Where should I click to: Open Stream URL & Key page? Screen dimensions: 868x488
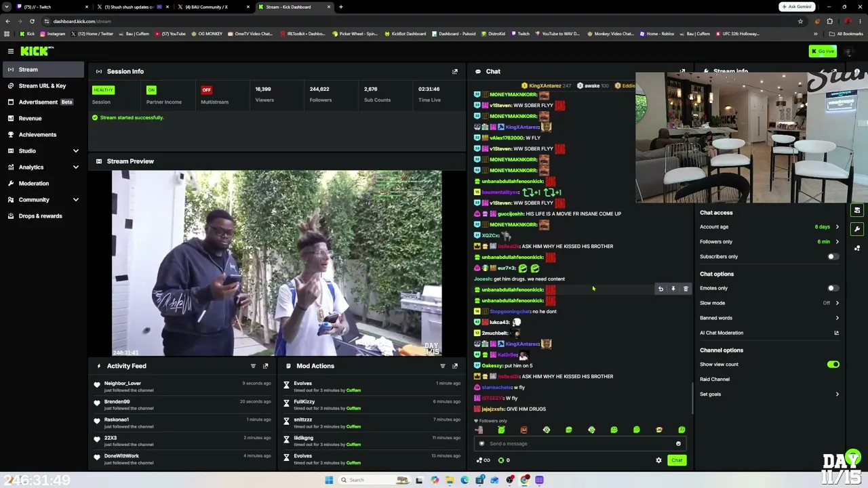click(43, 86)
